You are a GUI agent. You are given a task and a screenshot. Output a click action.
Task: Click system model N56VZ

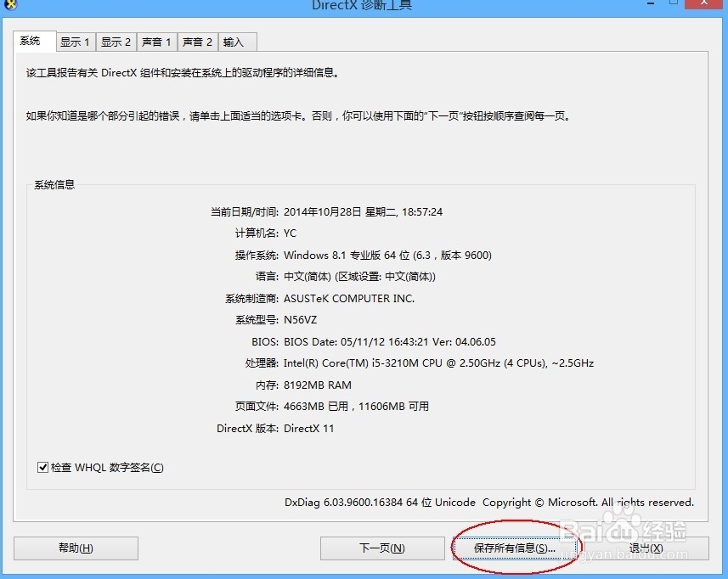[300, 320]
